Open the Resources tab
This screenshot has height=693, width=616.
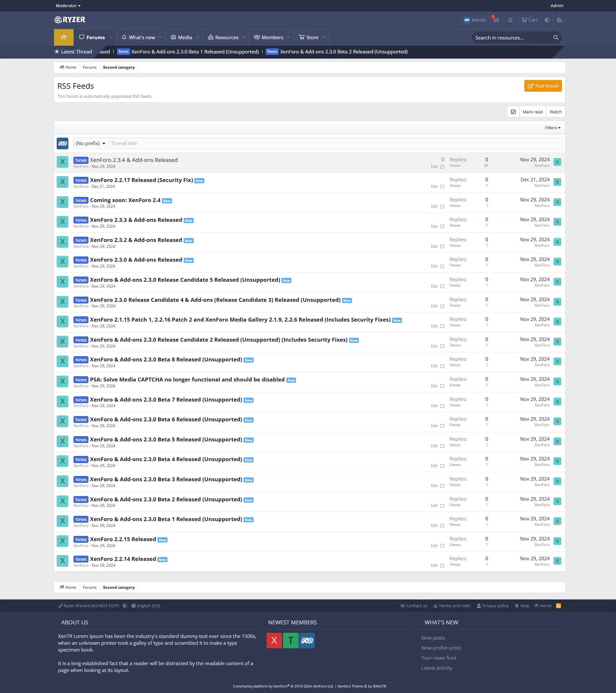pos(223,37)
